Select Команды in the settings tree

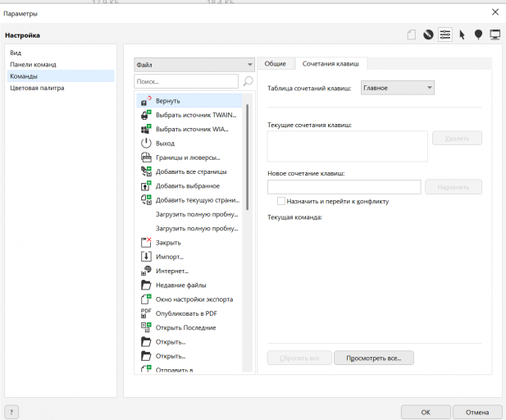(x=61, y=76)
